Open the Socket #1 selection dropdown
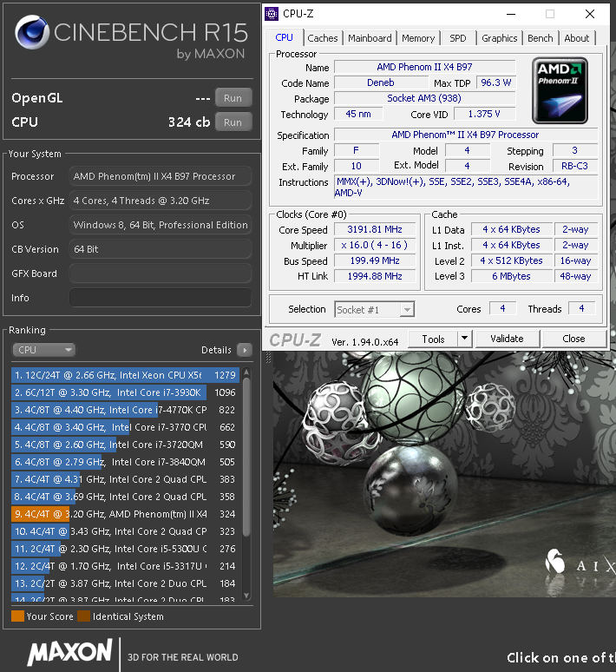This screenshot has height=672, width=616. [x=375, y=309]
